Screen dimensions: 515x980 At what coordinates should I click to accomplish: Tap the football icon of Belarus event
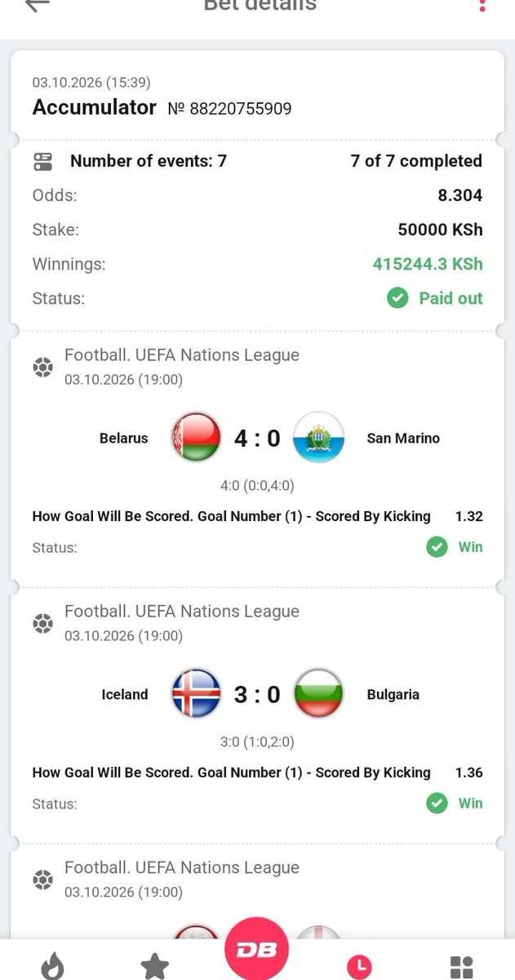pyautogui.click(x=42, y=367)
